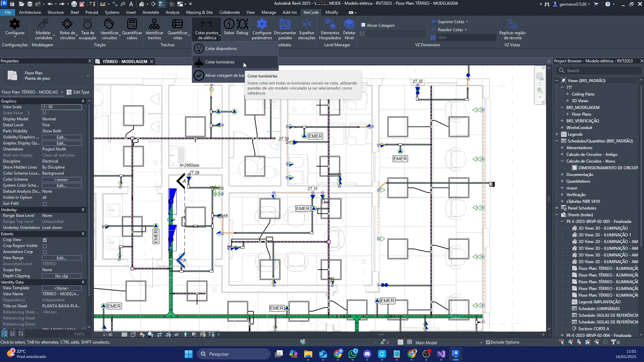Expand the Legends tree node
This screenshot has height=362, width=644.
[x=557, y=134]
